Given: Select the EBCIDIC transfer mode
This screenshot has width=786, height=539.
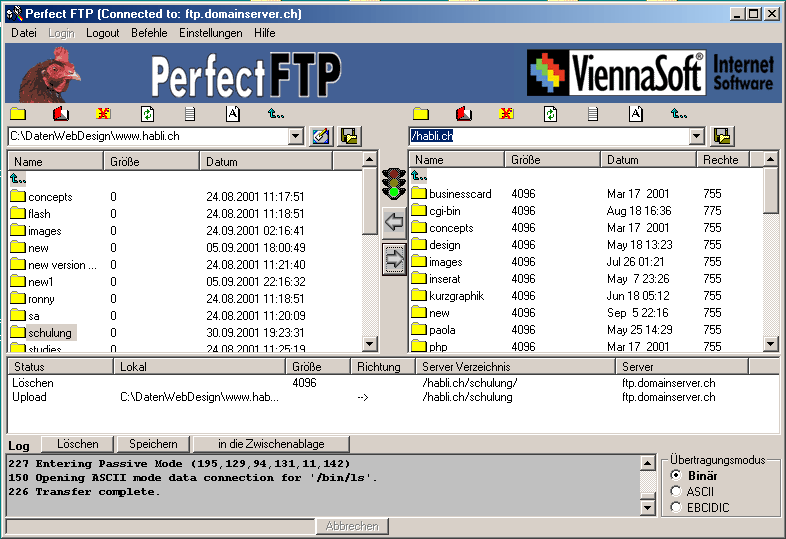Looking at the screenshot, I should point(676,507).
